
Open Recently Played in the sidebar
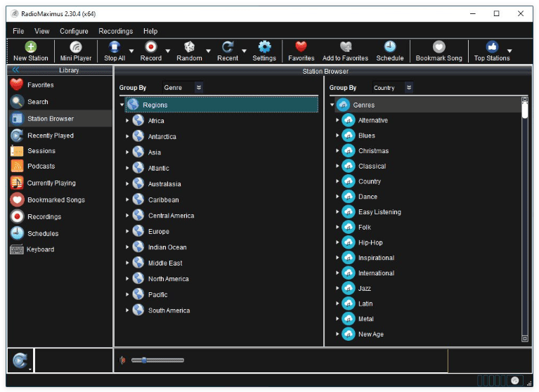pos(60,136)
